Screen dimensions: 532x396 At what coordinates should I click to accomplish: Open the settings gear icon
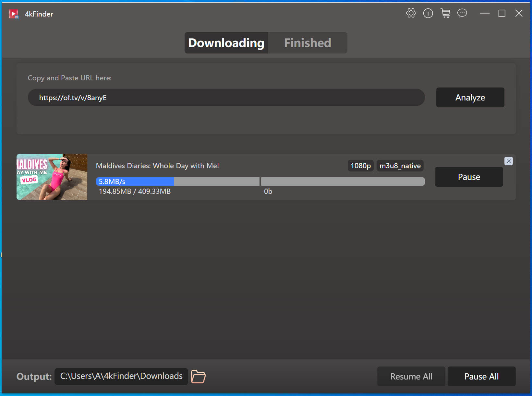411,13
